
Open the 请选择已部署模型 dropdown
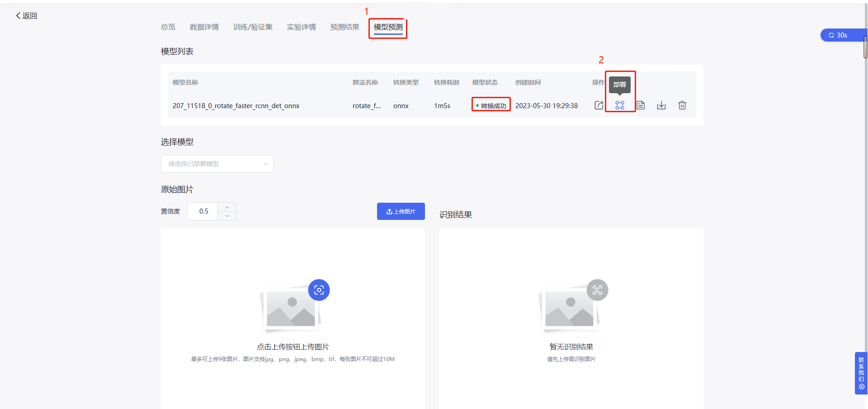pos(217,164)
